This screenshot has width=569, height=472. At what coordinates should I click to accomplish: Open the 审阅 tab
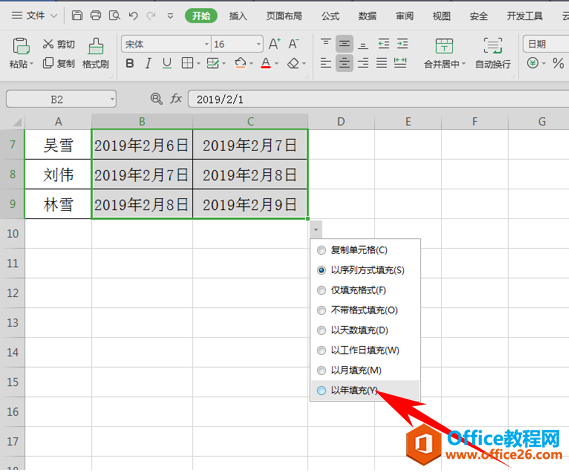(x=404, y=16)
